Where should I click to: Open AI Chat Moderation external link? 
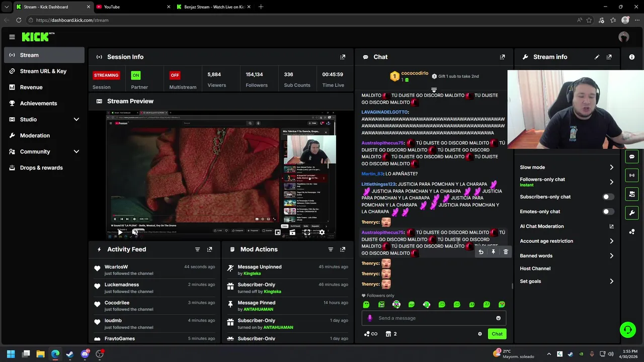tap(611, 226)
